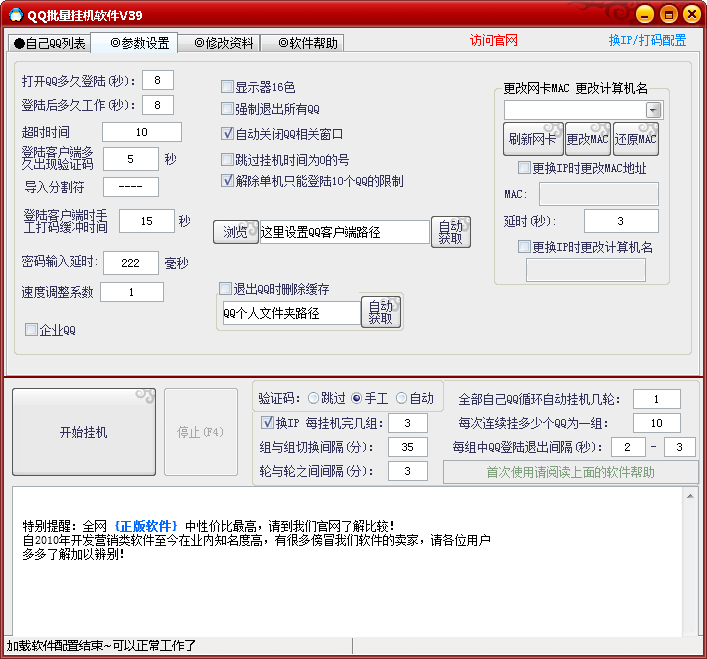Minimize the window

tap(645, 15)
